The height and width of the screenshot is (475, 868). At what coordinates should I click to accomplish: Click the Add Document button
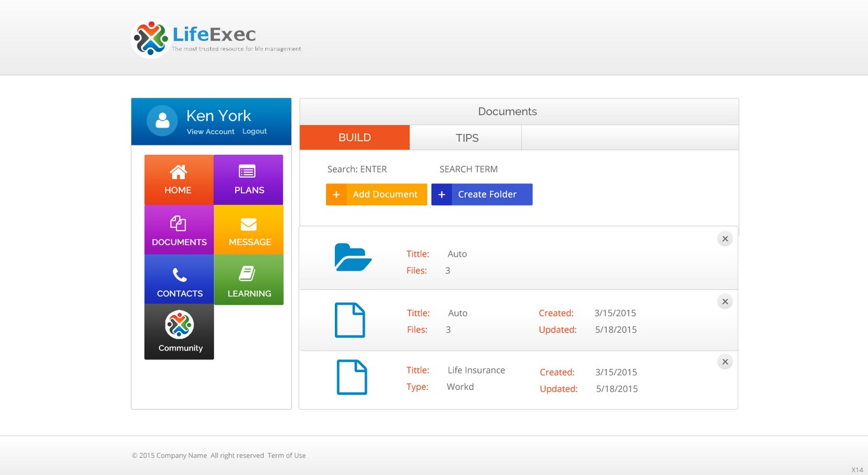pos(376,194)
